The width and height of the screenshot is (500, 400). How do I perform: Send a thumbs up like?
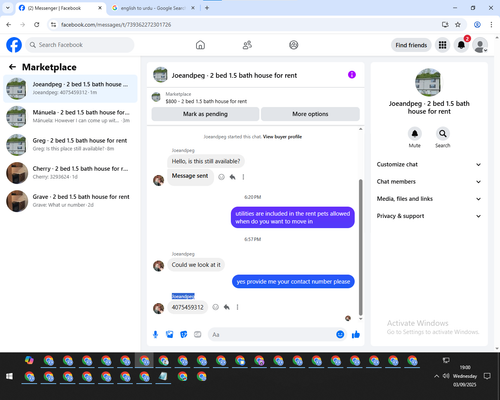tap(356, 334)
